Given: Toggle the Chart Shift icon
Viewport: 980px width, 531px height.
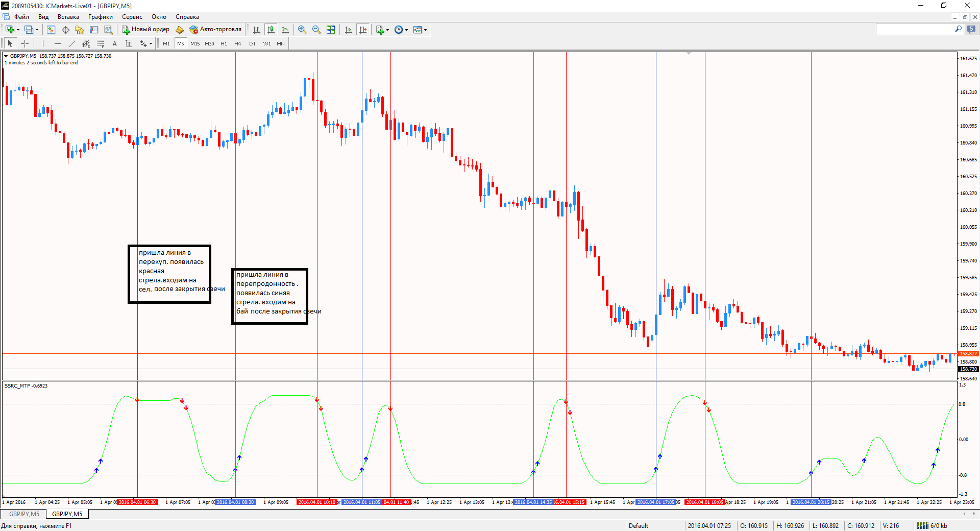Looking at the screenshot, I should [363, 30].
